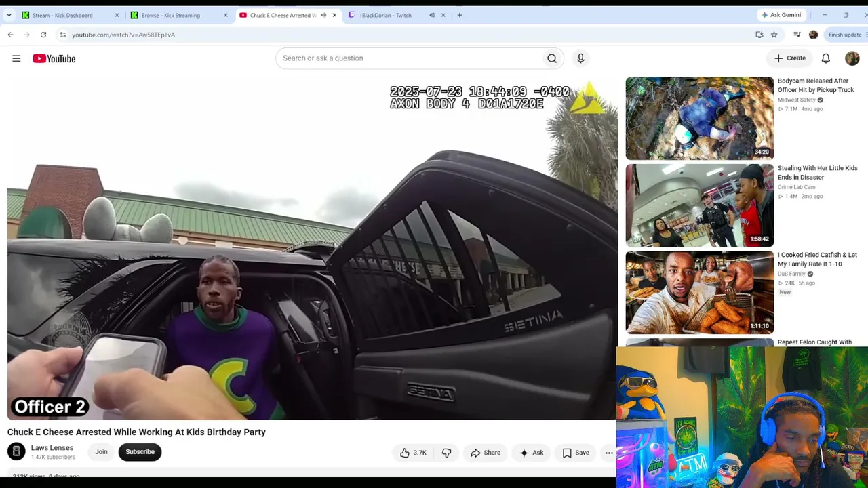Click the video title 'Chuck E Cheese Arrested'
868x488 pixels.
[136, 432]
